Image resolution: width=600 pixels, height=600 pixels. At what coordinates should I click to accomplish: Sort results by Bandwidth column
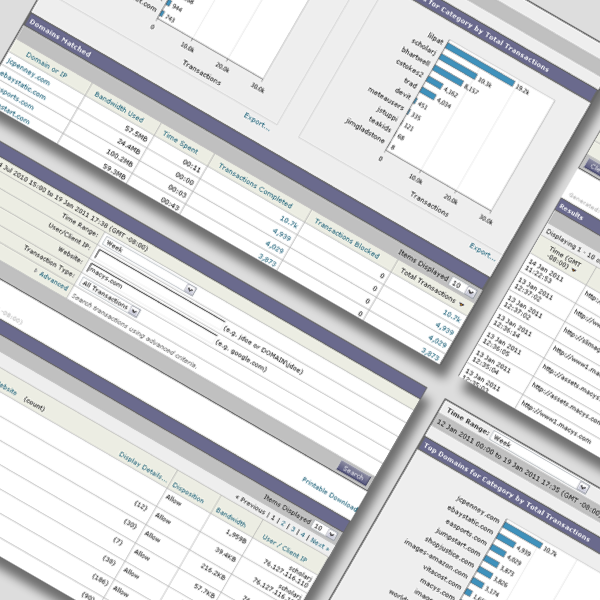[231, 517]
